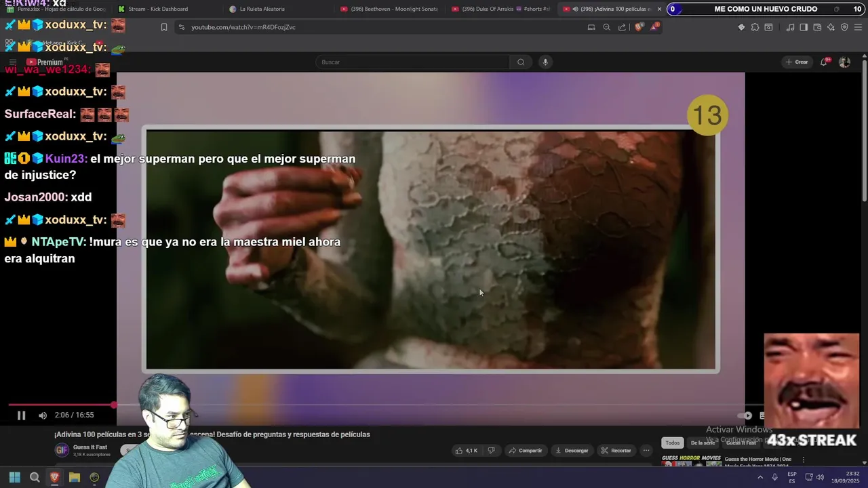This screenshot has width=868, height=488.
Task: Select the De la serie filter chip
Action: click(x=703, y=443)
